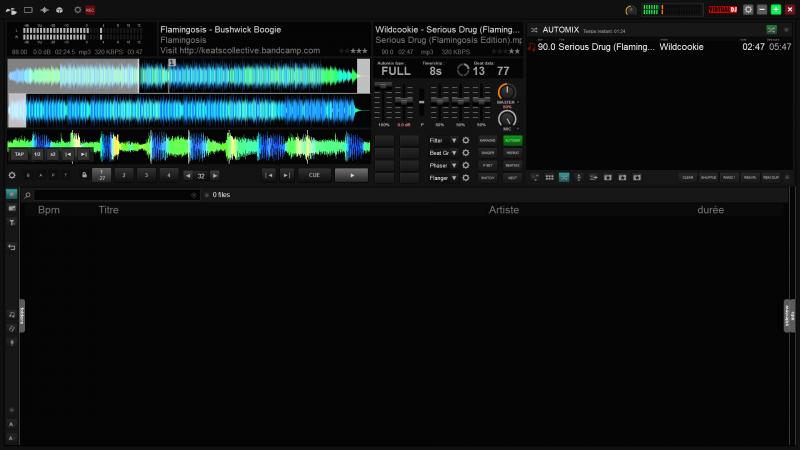800x450 pixels.
Task: Click the microphone icon under automix list
Action: [x=579, y=178]
